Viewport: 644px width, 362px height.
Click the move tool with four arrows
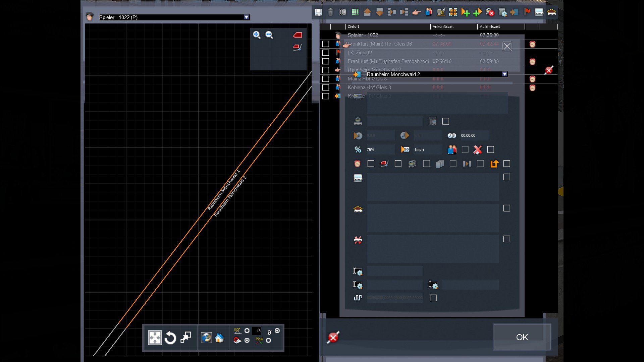coord(155,338)
